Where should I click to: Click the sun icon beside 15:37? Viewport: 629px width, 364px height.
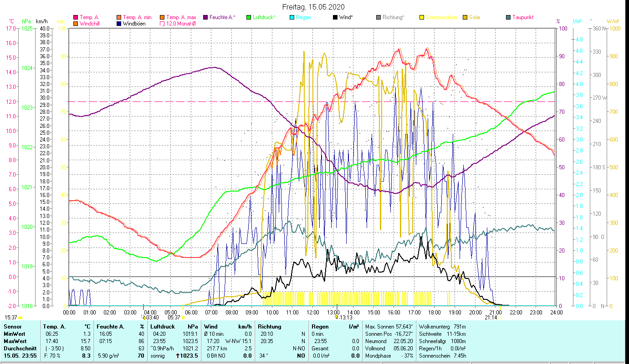(x=20, y=318)
